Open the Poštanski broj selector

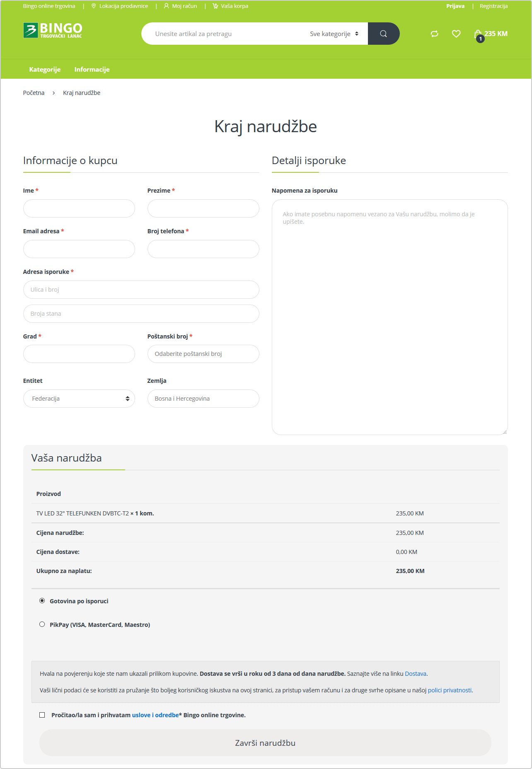(203, 354)
